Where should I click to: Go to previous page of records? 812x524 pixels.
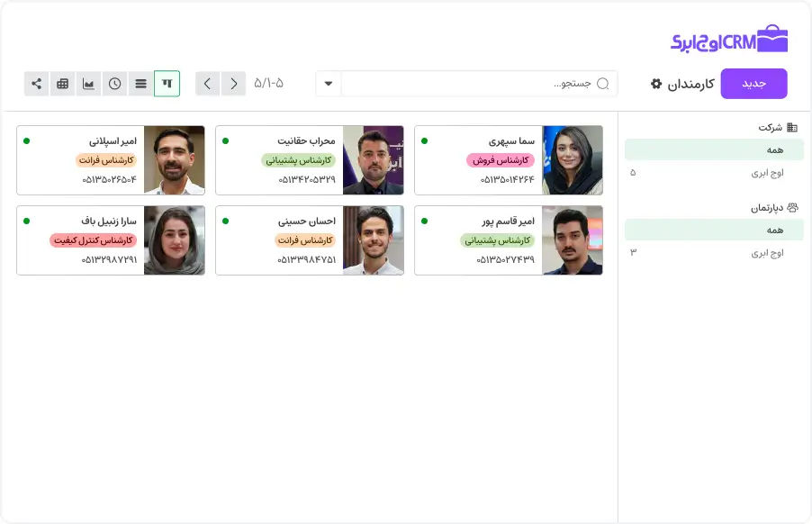pos(234,84)
